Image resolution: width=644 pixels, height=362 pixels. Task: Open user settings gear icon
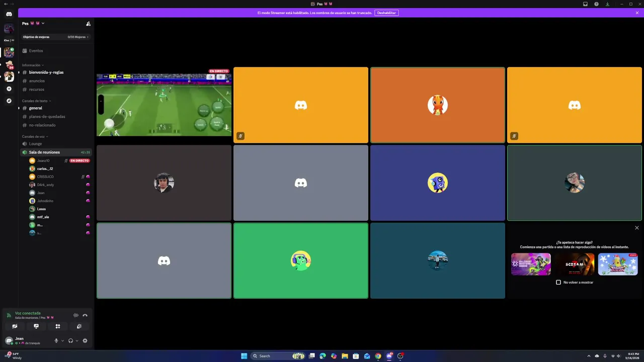pyautogui.click(x=85, y=341)
